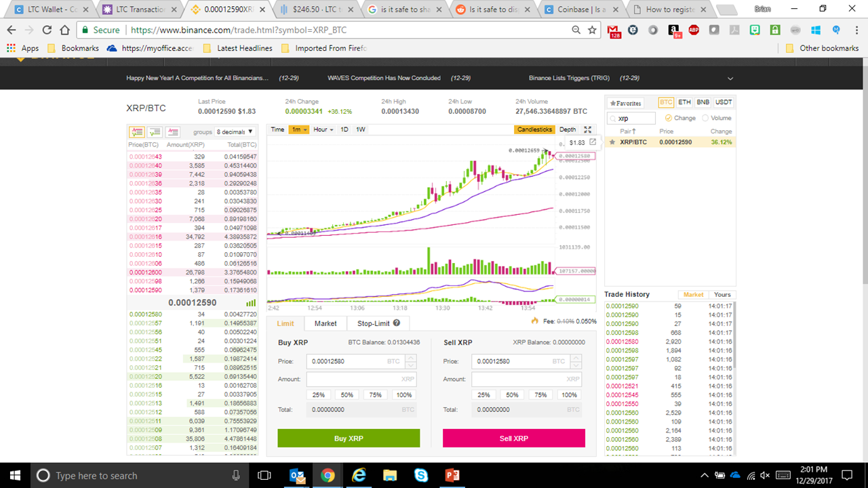Select the bids-only order book view icon

[153, 131]
